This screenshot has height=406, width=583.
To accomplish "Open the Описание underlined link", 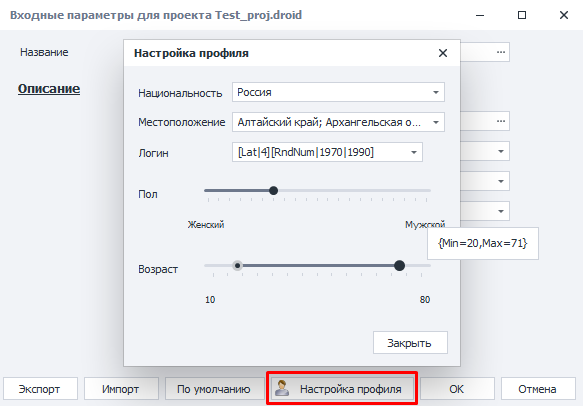I will (49, 89).
